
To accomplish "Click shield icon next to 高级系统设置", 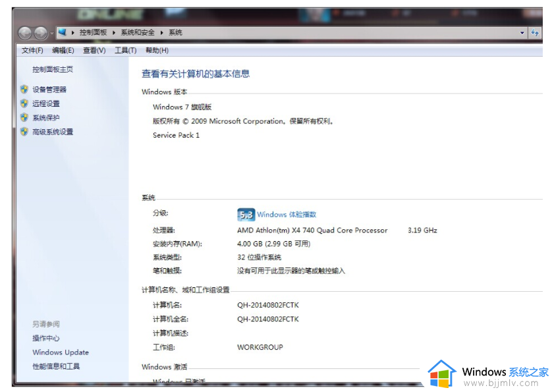I will pos(24,131).
